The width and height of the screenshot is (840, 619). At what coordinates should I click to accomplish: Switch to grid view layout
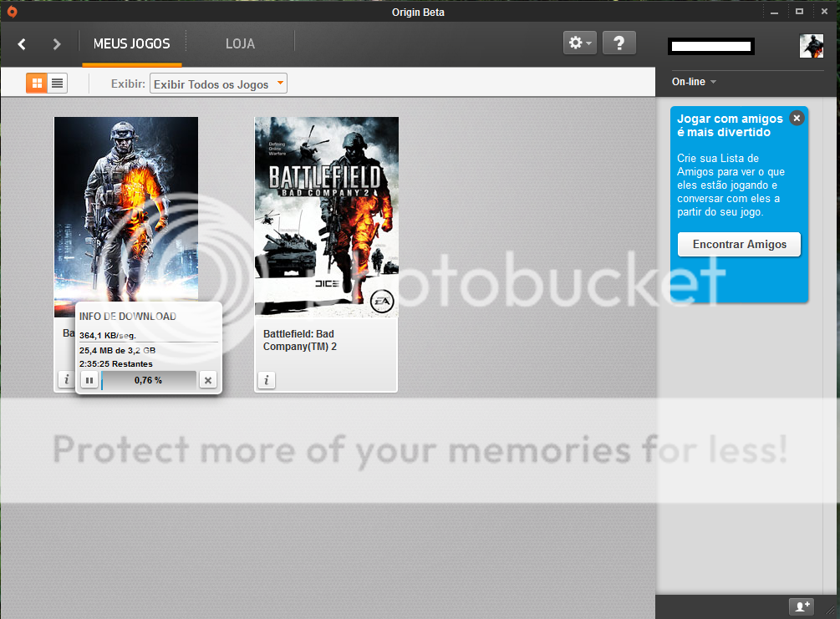tap(37, 83)
